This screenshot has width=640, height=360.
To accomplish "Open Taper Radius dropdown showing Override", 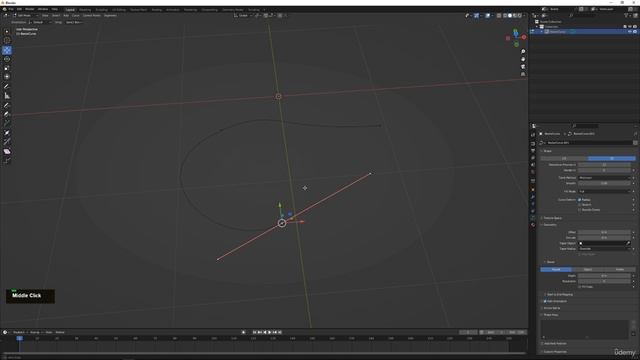I will tap(604, 249).
